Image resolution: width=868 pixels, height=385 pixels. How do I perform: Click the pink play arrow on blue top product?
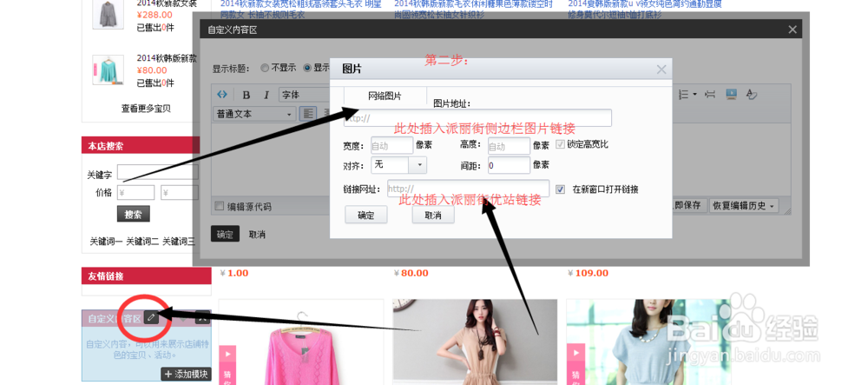pos(575,352)
